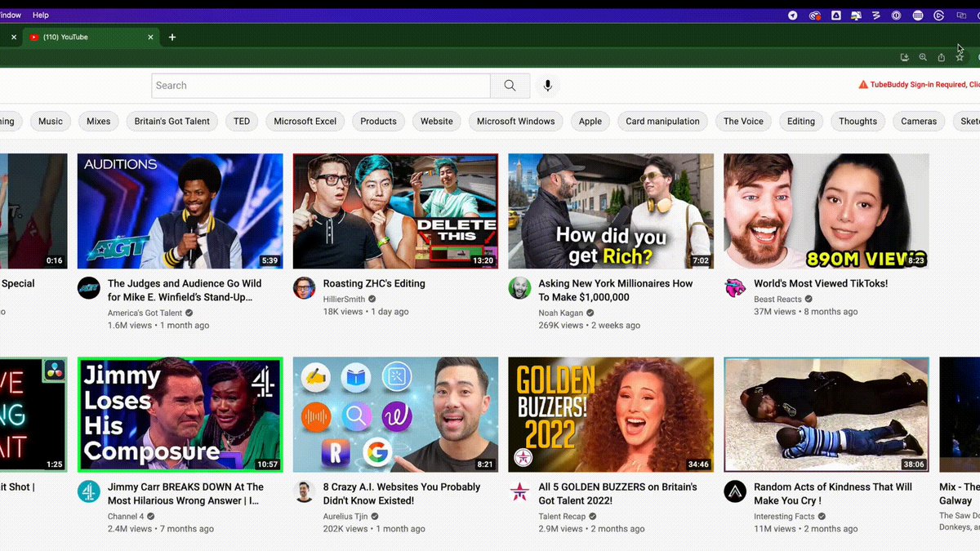
Task: Select the Editing filter chip
Action: [801, 122]
